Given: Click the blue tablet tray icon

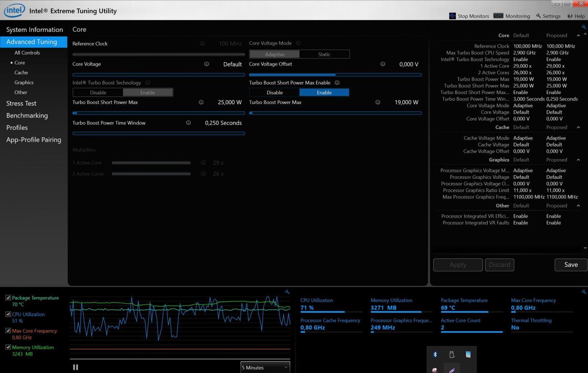Looking at the screenshot, I should click(x=468, y=354).
